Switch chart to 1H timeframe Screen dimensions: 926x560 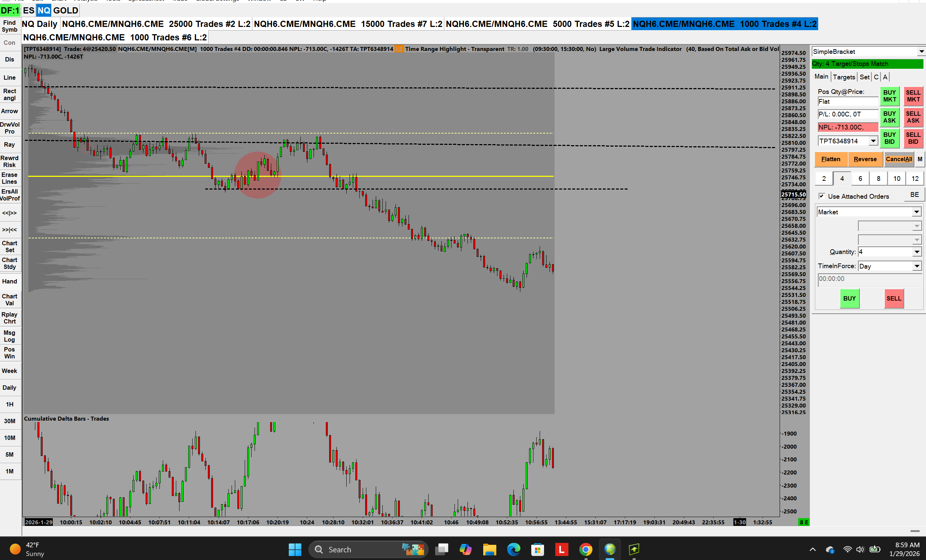coord(10,405)
